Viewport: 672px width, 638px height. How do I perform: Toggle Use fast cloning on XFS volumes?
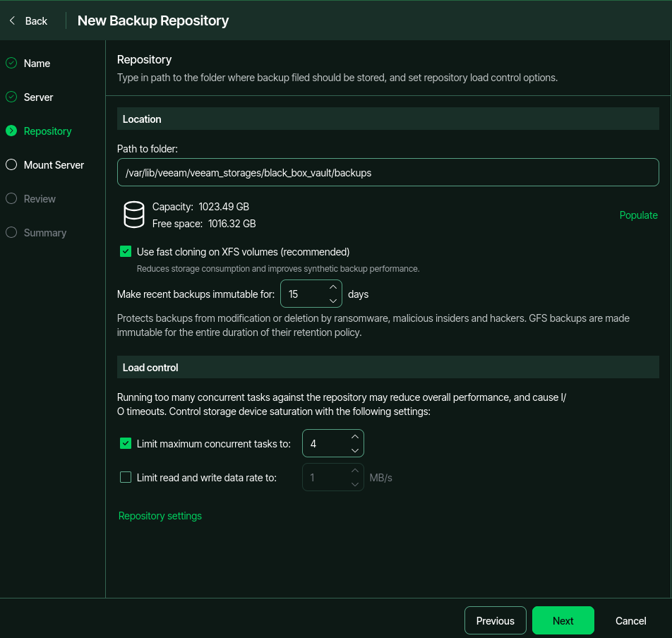[x=126, y=251]
